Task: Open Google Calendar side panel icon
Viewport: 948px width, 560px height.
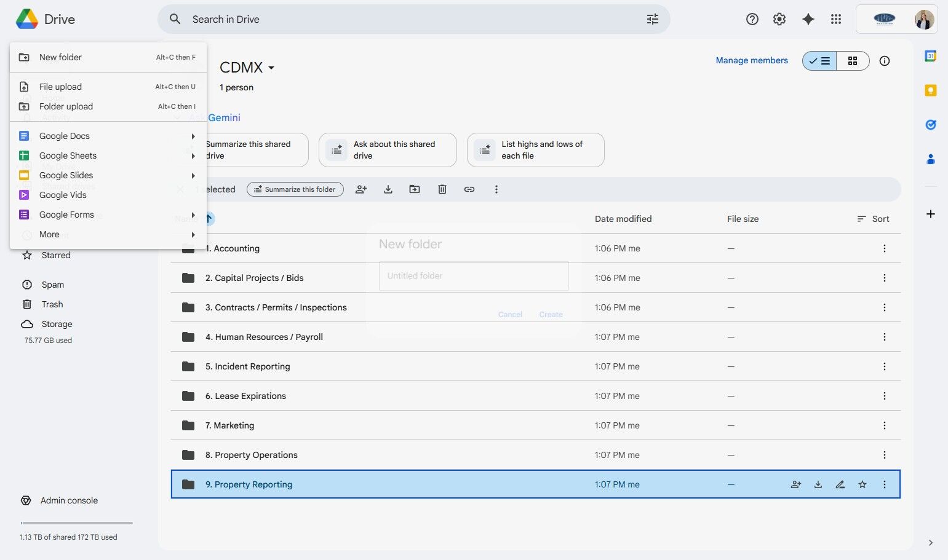Action: pos(931,56)
